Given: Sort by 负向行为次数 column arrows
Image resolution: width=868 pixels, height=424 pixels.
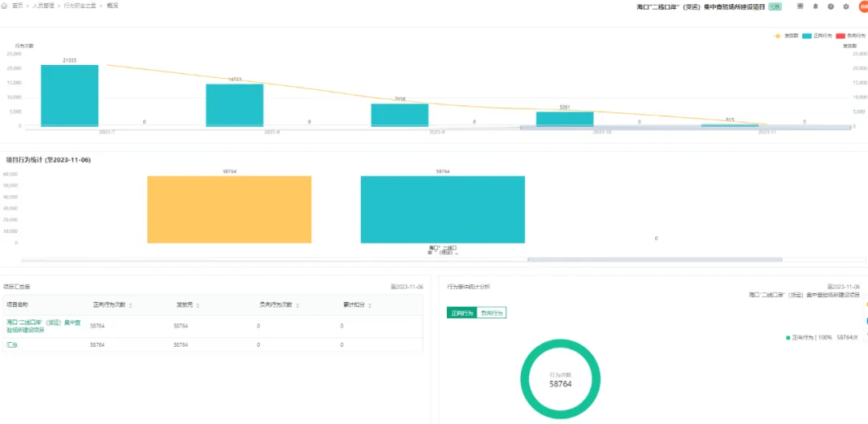Looking at the screenshot, I should click(297, 305).
